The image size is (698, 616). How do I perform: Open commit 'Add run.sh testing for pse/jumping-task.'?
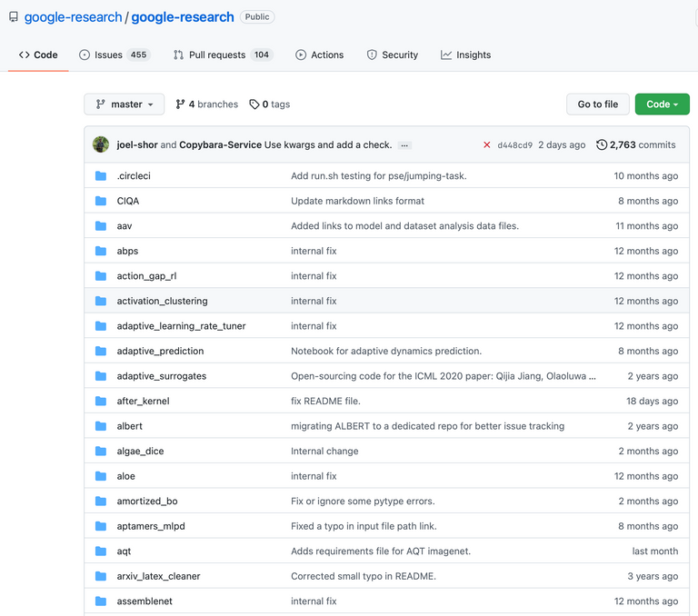pyautogui.click(x=379, y=176)
